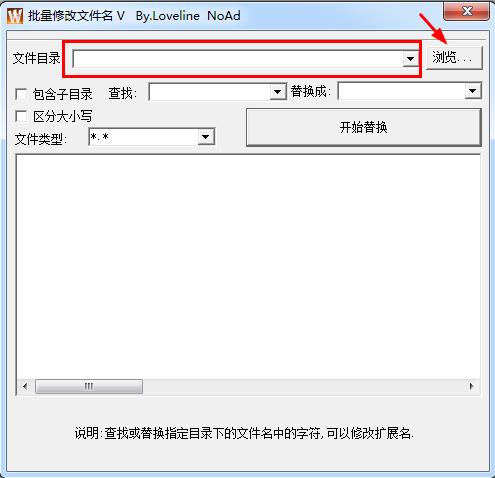Close the window with the red X

pos(467,11)
